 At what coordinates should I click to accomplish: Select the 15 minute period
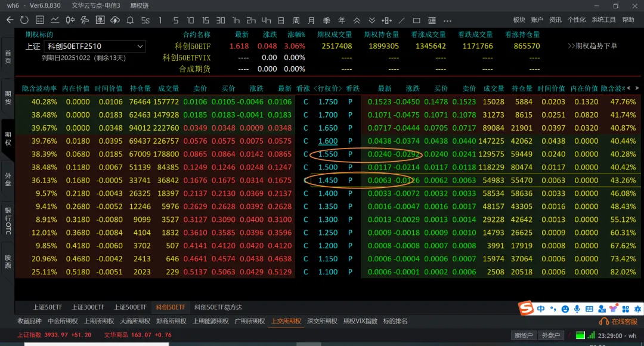point(205,20)
